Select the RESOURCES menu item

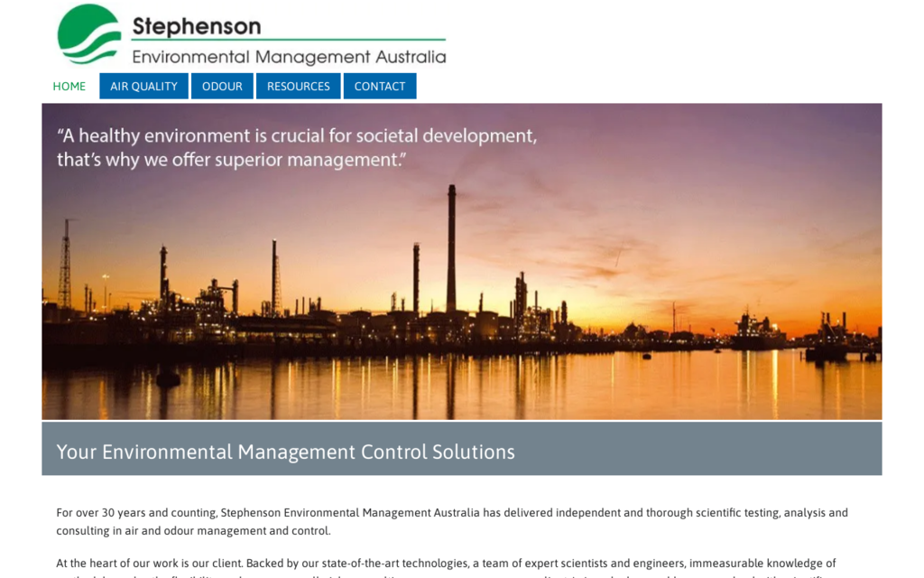(298, 86)
